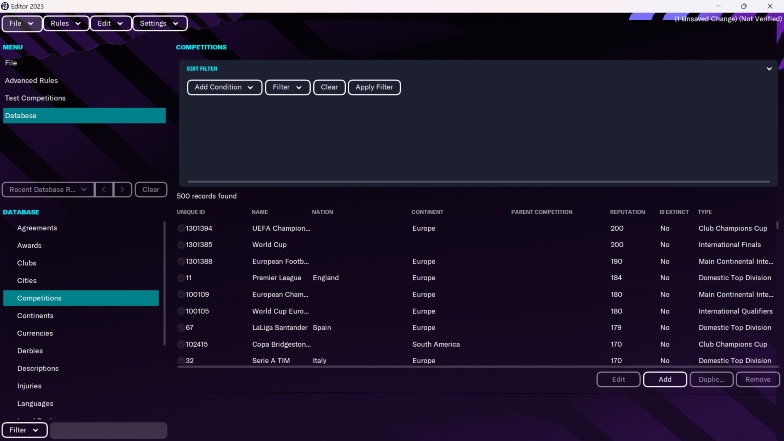Tick the selector for UEFA Champions row
The image size is (784, 441).
(181, 228)
